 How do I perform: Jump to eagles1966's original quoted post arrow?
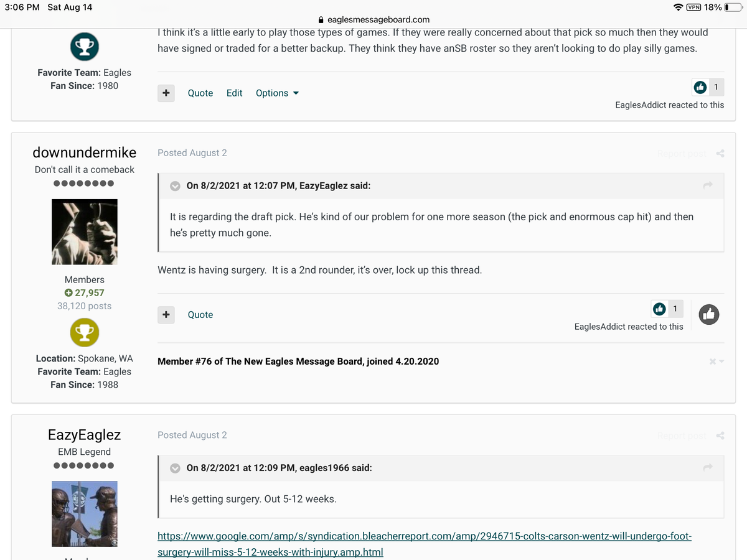click(x=707, y=467)
